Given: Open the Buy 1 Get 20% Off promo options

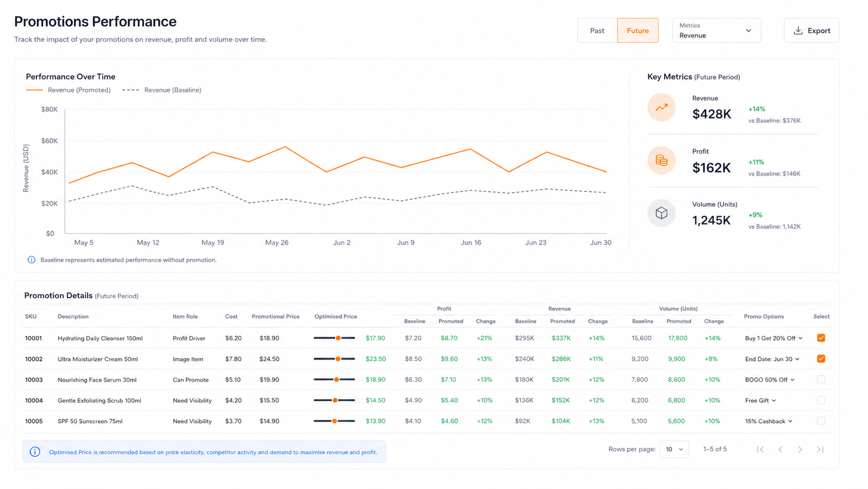Looking at the screenshot, I should pos(774,338).
